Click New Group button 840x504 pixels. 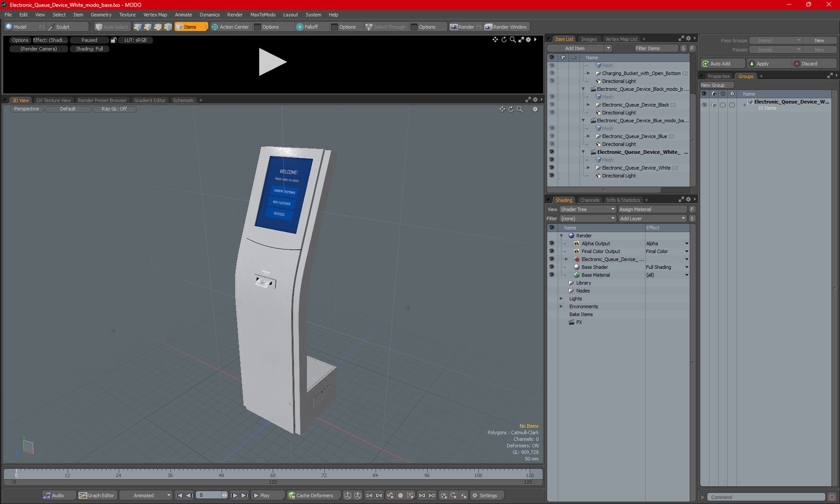point(717,85)
